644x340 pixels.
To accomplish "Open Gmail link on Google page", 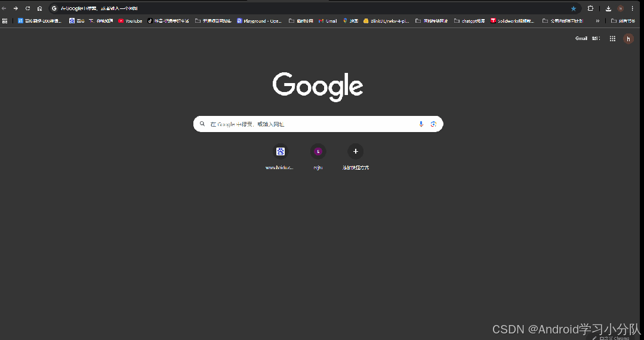I will (581, 38).
